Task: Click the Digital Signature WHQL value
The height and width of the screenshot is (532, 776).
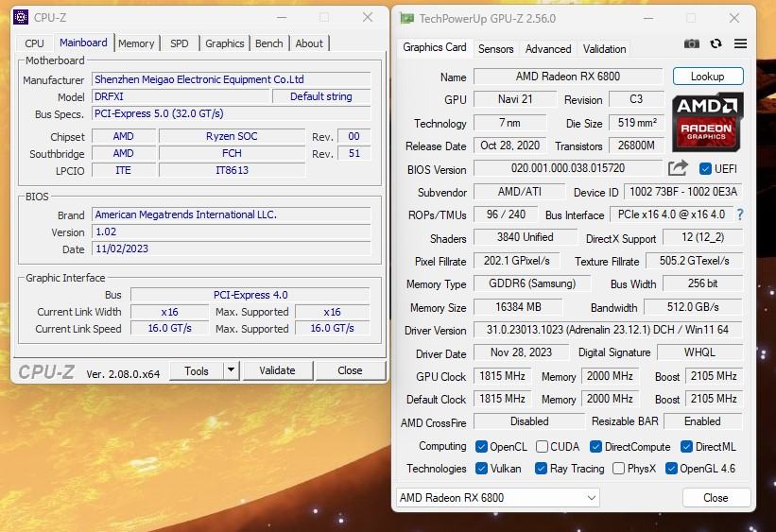Action: 699,352
